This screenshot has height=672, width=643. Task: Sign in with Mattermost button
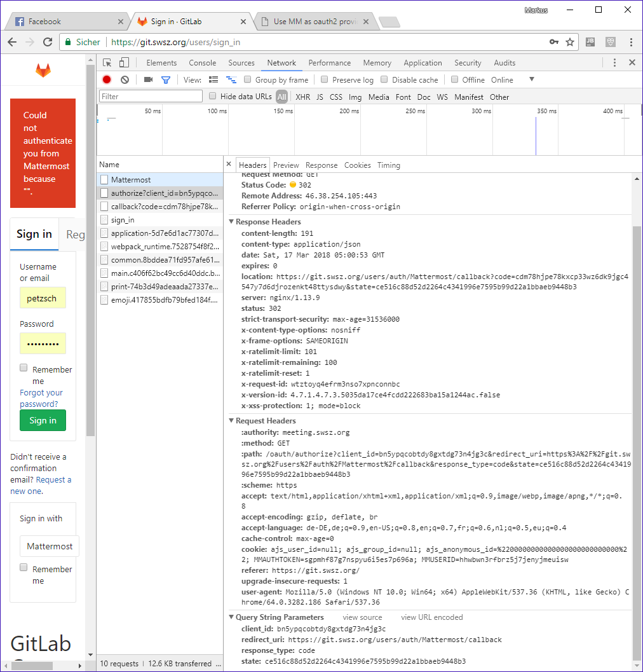tap(50, 546)
